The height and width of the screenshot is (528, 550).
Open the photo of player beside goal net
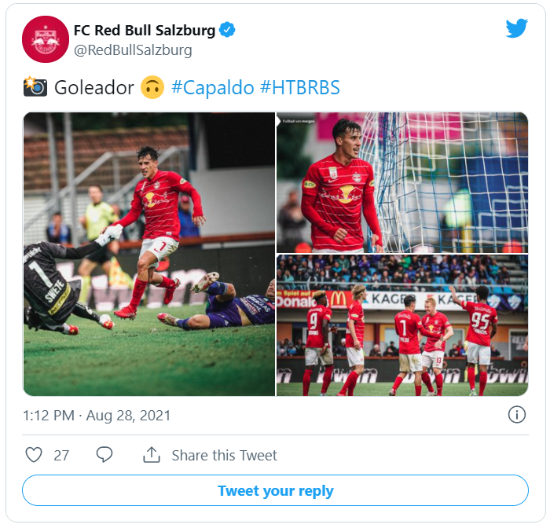[402, 182]
